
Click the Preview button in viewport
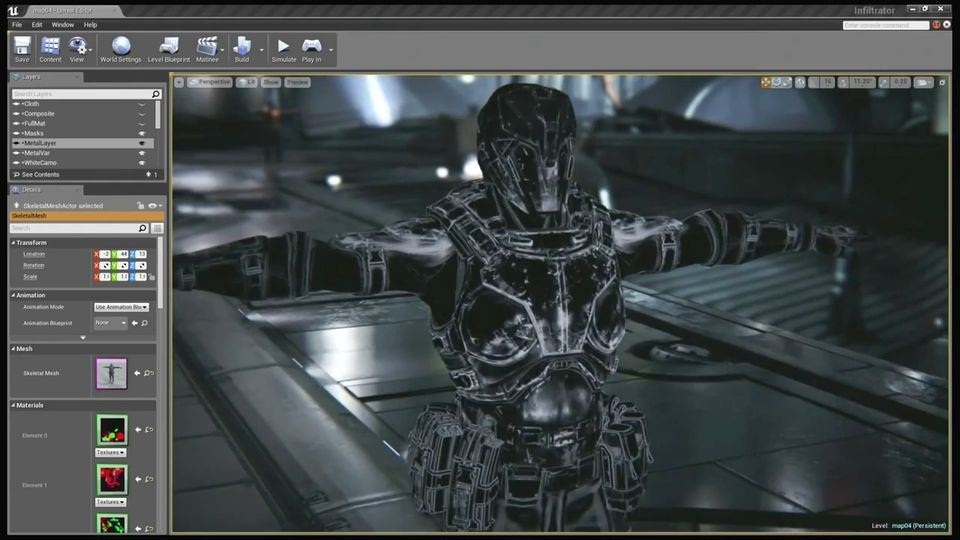pyautogui.click(x=298, y=82)
